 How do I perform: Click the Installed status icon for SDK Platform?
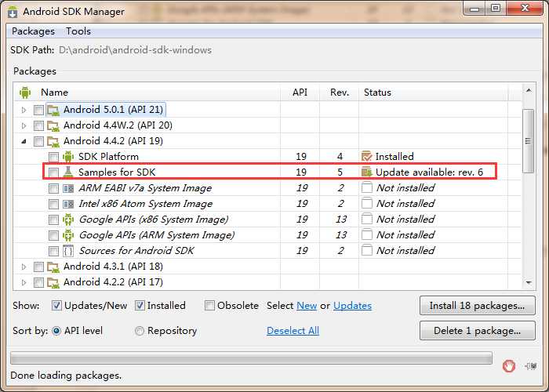[x=366, y=157]
